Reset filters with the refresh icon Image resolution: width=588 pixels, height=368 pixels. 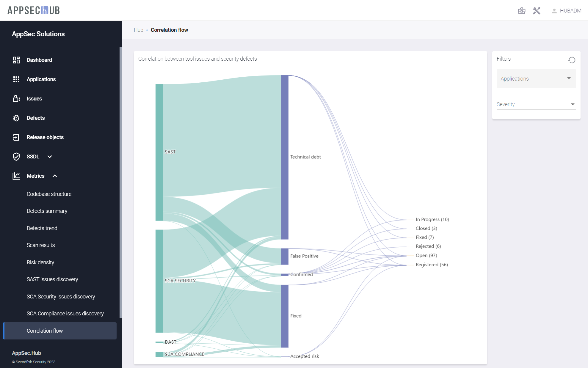pos(571,60)
